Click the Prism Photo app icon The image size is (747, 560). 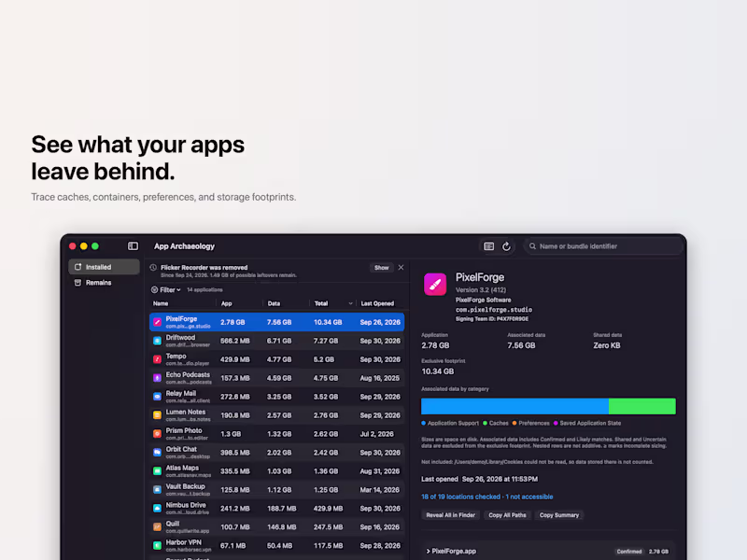point(157,434)
